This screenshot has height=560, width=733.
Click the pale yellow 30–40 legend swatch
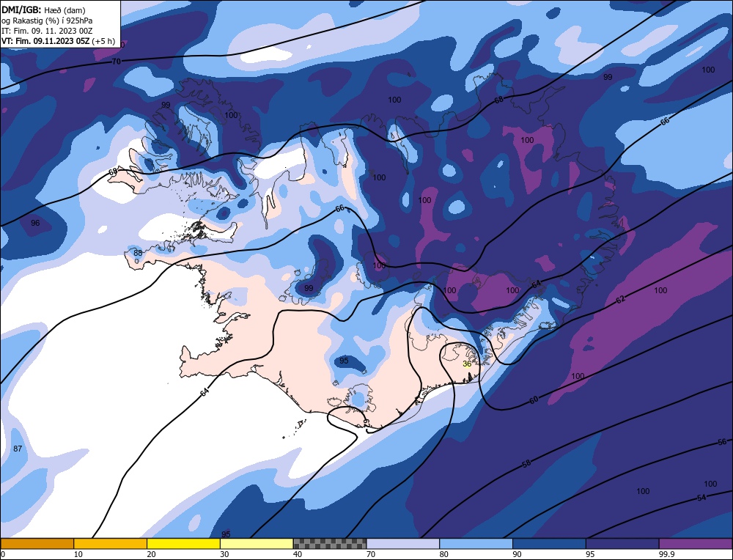pos(257,543)
